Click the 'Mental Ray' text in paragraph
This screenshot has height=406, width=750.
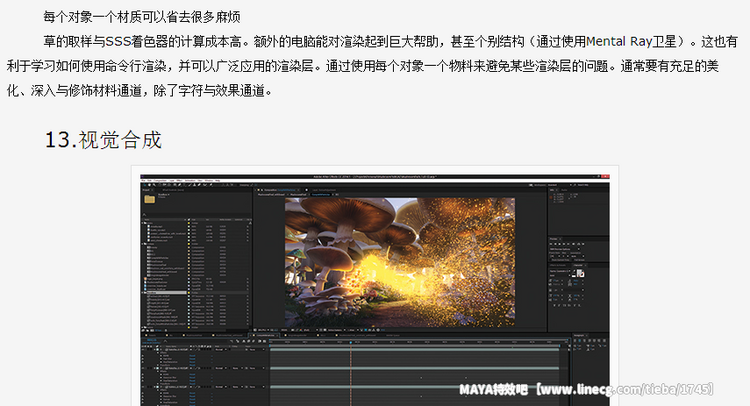click(619, 42)
